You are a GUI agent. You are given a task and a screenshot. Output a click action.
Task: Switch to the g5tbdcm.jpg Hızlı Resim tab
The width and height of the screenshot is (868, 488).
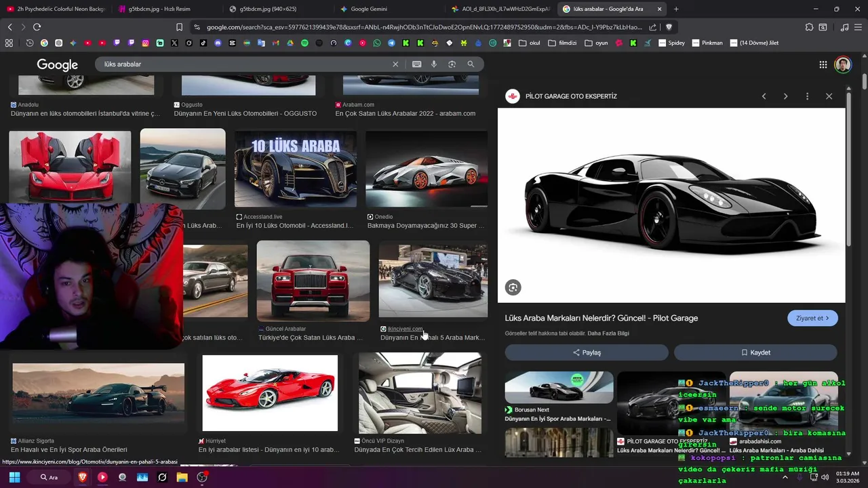coord(166,9)
